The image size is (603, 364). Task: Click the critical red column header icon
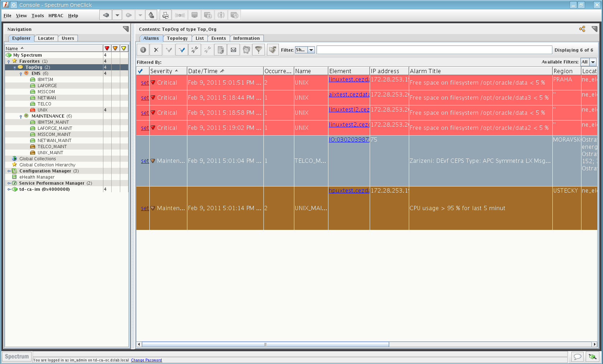point(107,48)
